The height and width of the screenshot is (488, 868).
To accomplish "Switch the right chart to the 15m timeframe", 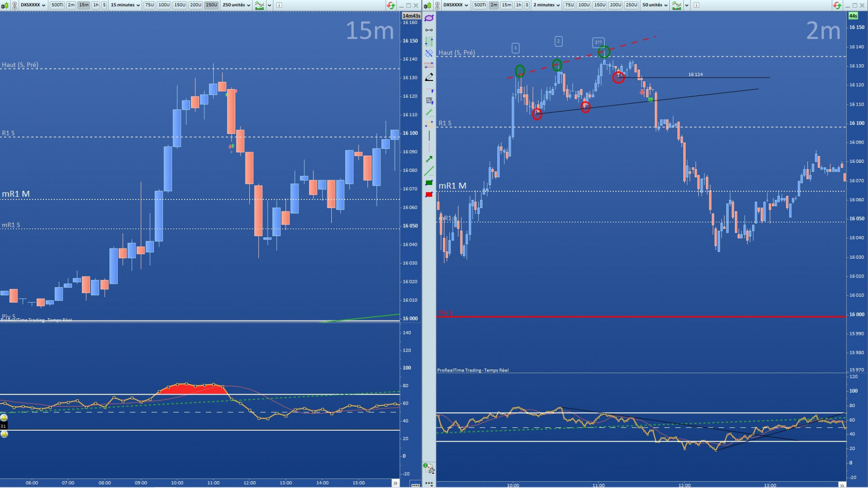I will pos(506,5).
